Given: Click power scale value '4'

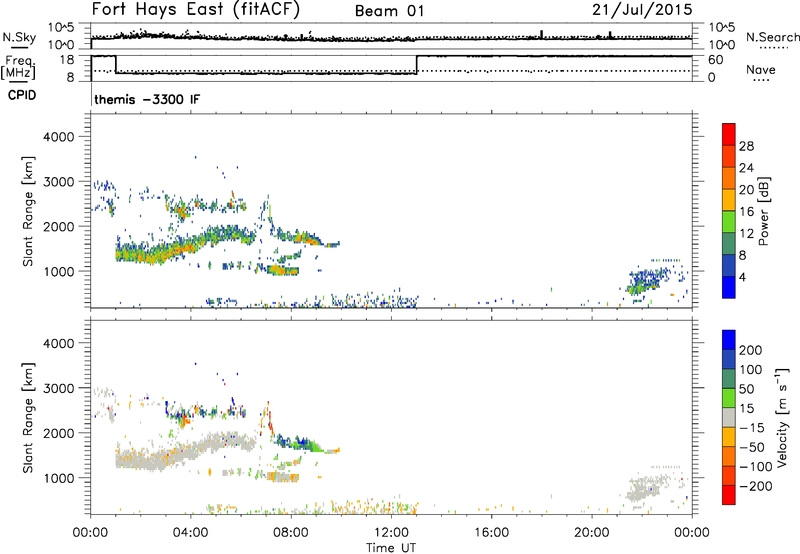Looking at the screenshot, I should coord(742,277).
